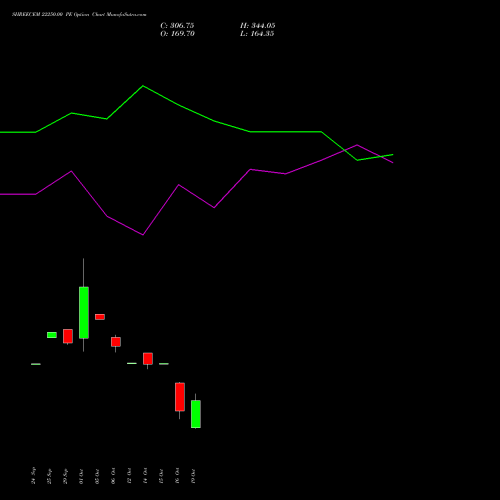The width and height of the screenshot is (500, 500).
Task: Click the red candlestick for 06 Oct
Action: [116, 342]
